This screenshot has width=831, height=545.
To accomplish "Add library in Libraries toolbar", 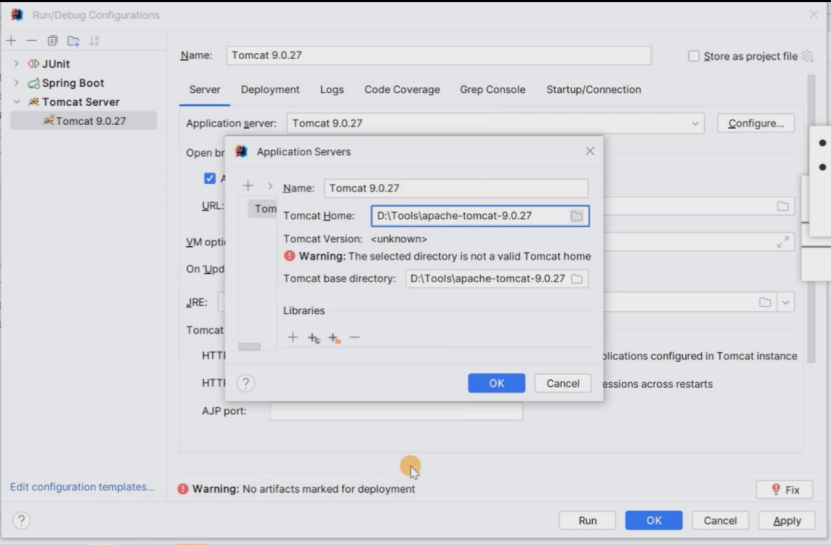I will coord(293,337).
